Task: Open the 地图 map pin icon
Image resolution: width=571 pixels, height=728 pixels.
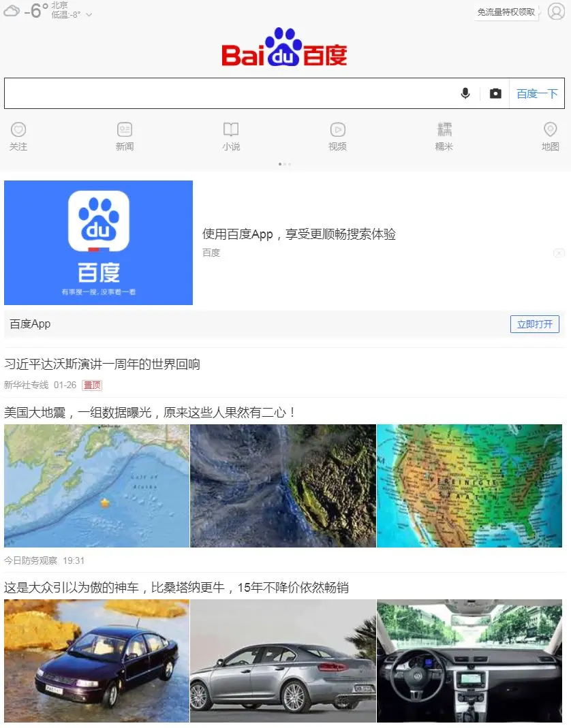Action: coord(550,129)
